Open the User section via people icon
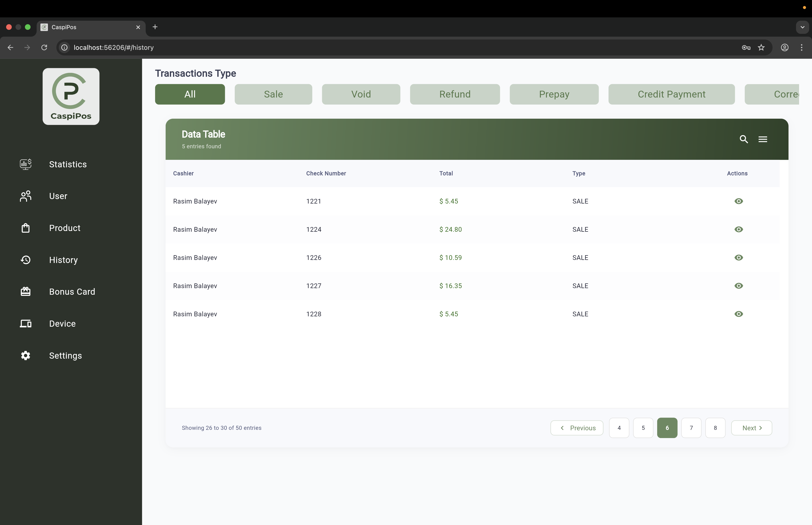Image resolution: width=812 pixels, height=525 pixels. (x=26, y=196)
